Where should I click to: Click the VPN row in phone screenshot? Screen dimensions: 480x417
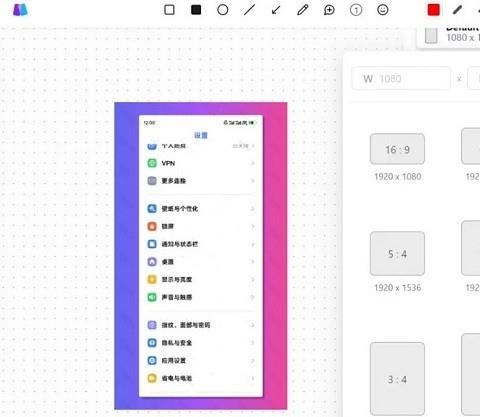tap(201, 163)
